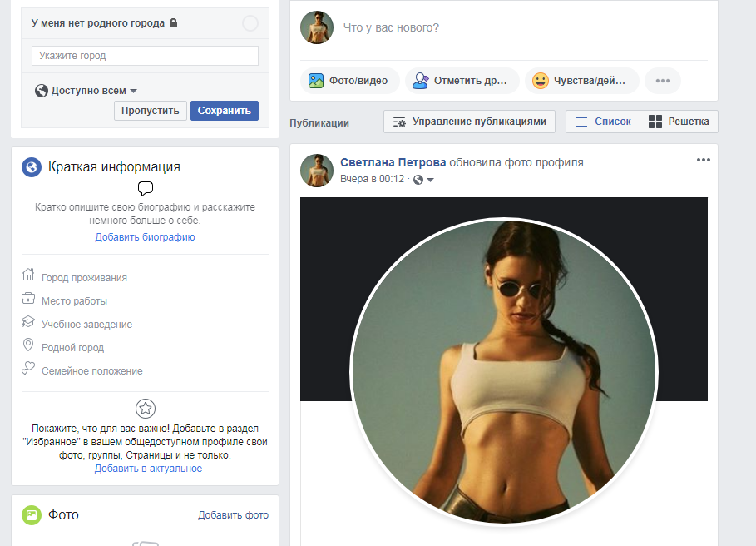This screenshot has height=546, width=756.
Task: Expand Доступно всем privacy dropdown
Action: (x=86, y=91)
